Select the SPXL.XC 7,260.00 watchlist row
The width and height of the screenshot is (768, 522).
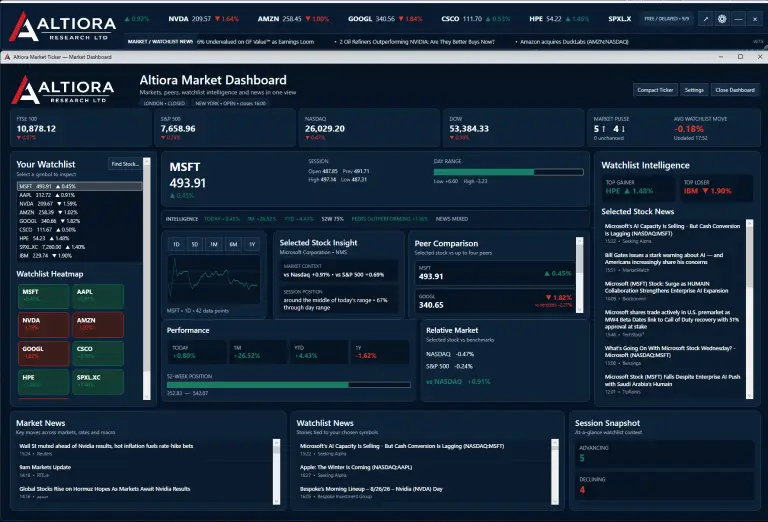click(x=80, y=247)
